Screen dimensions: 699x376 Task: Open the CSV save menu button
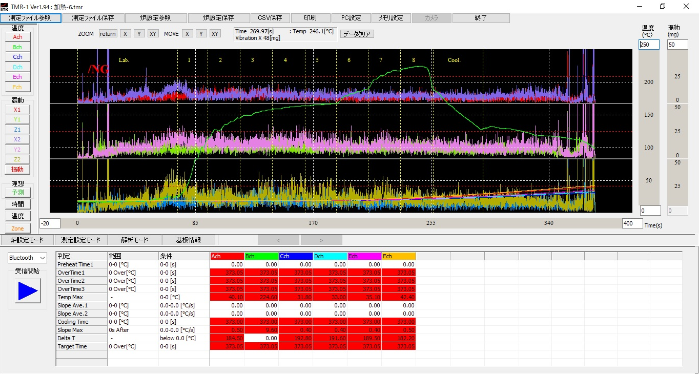270,18
